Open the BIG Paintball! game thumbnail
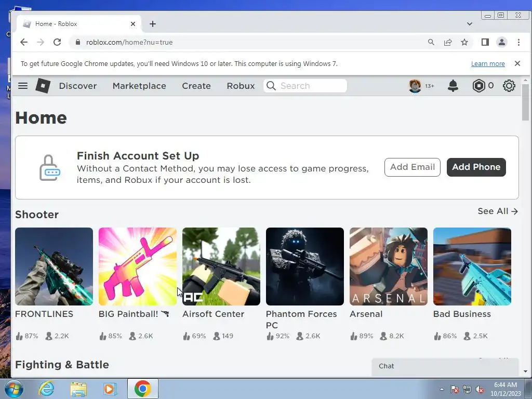Viewport: 532px width, 399px height. coord(137,267)
